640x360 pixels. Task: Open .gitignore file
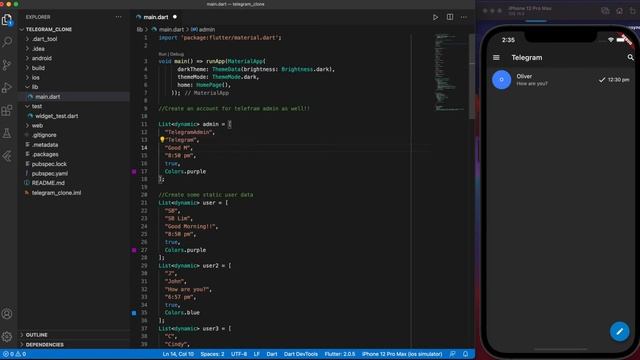point(44,135)
